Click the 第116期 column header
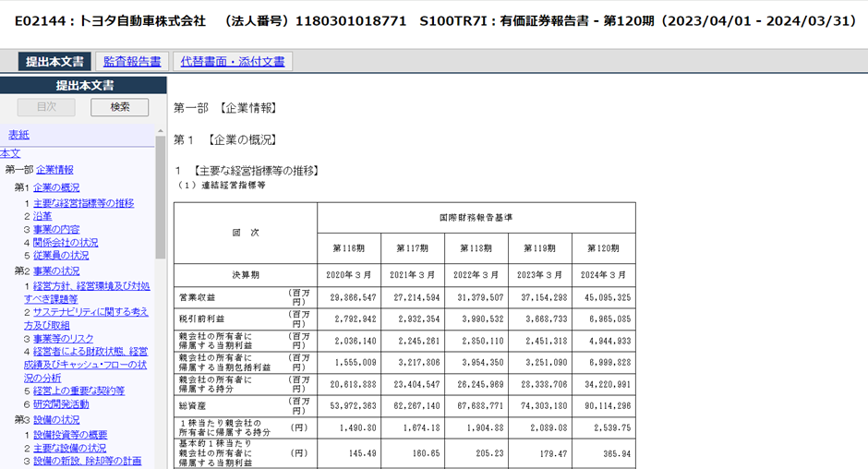 pos(349,248)
